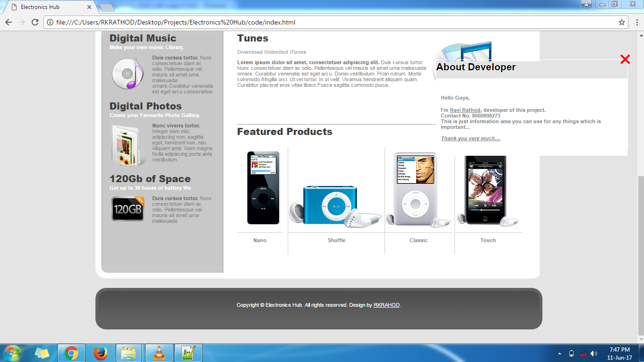This screenshot has width=644, height=362.
Task: Open the RKRAHOD footer link
Action: click(386, 305)
